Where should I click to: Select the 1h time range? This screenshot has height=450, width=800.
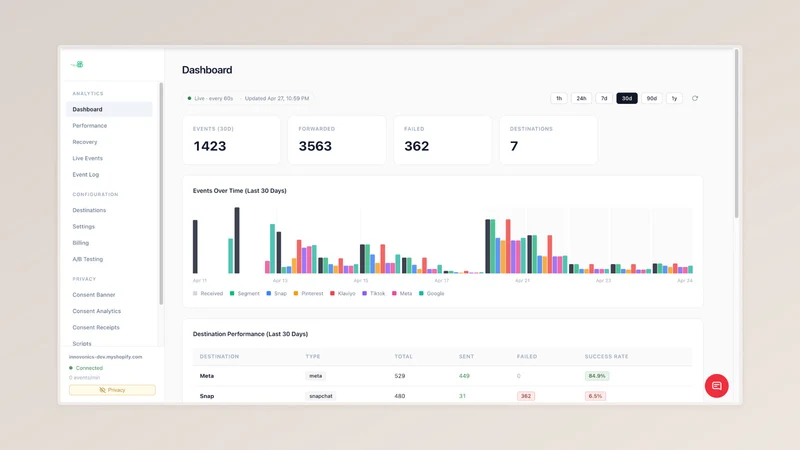559,98
